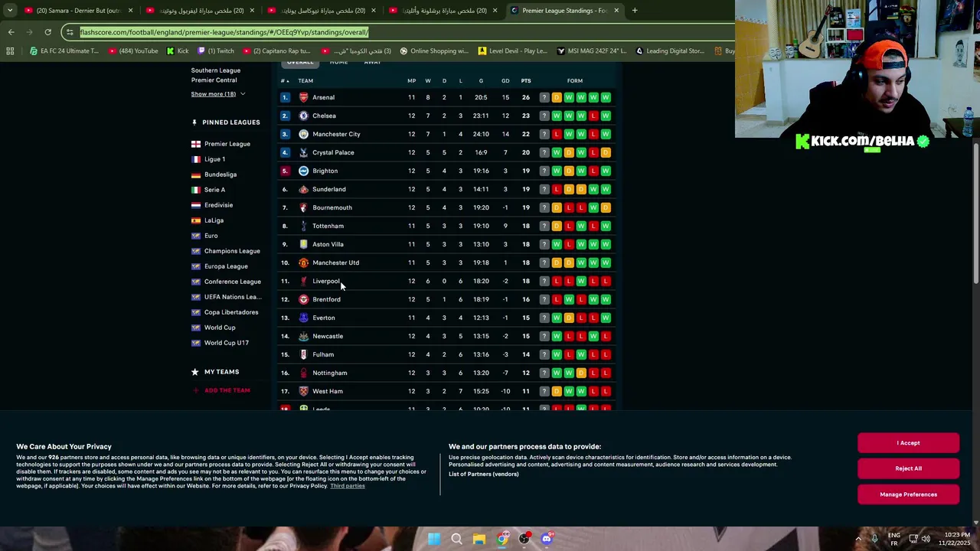Open the Chrome apps grid icon

click(x=10, y=51)
